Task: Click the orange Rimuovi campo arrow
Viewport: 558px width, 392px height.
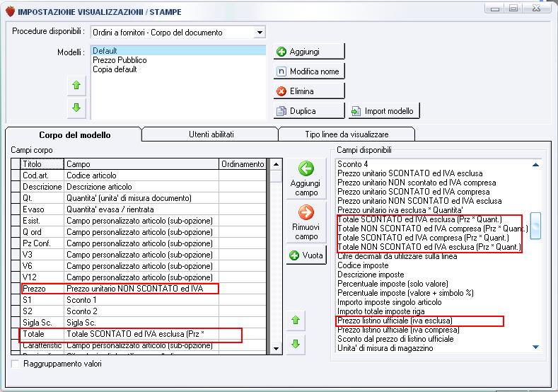Action: [306, 221]
